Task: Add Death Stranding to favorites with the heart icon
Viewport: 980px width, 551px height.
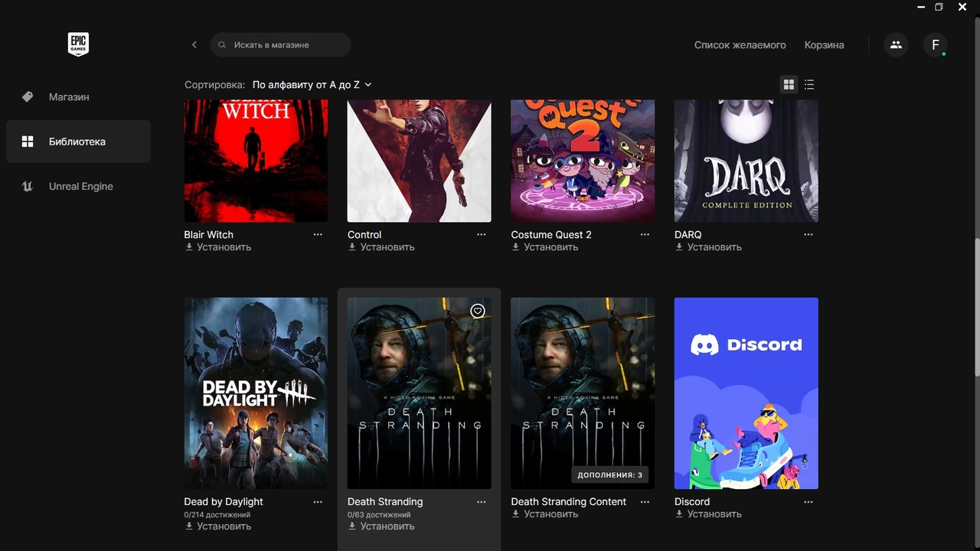Action: [478, 311]
